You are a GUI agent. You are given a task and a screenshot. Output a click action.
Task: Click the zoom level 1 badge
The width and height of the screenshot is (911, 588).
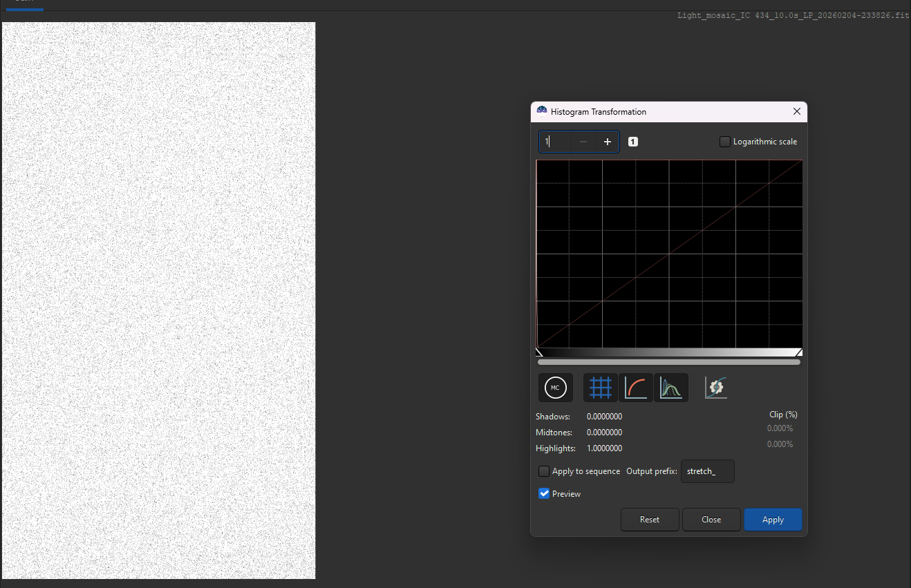point(633,142)
